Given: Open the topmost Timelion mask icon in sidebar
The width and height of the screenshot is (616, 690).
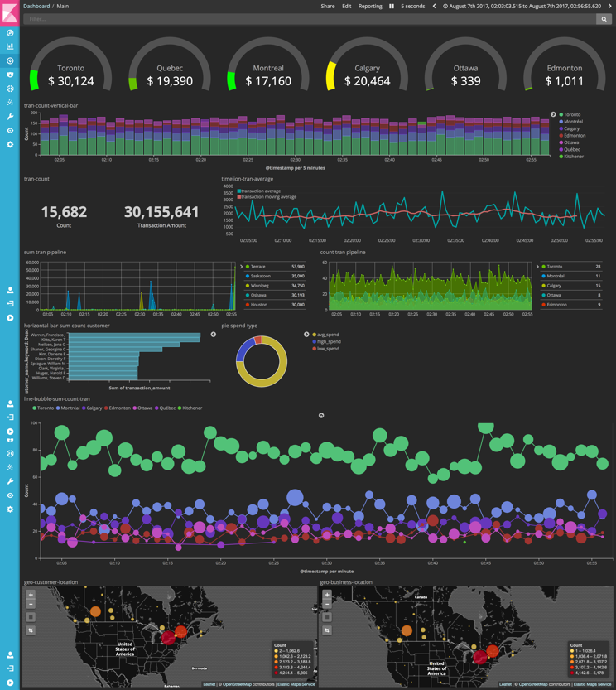Looking at the screenshot, I should [10, 75].
